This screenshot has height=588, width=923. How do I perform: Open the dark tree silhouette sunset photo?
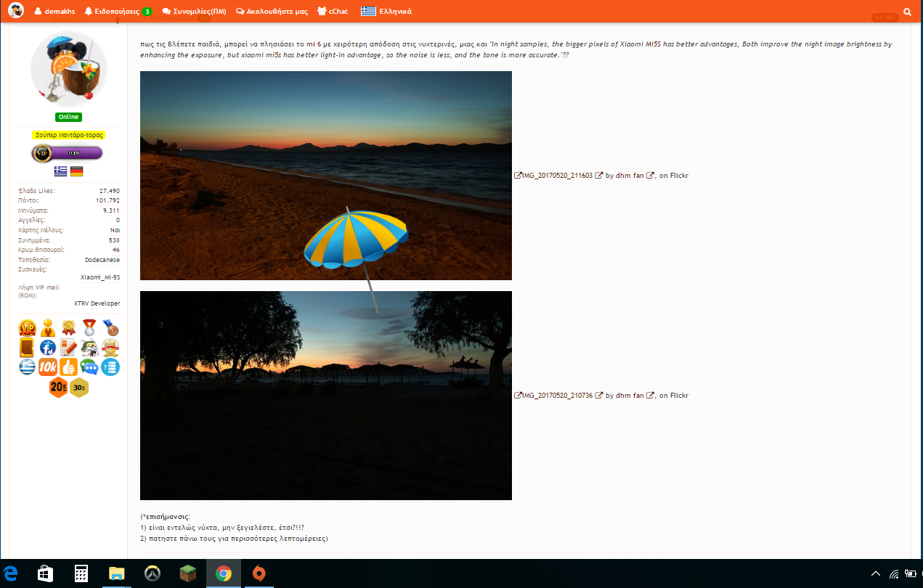325,395
